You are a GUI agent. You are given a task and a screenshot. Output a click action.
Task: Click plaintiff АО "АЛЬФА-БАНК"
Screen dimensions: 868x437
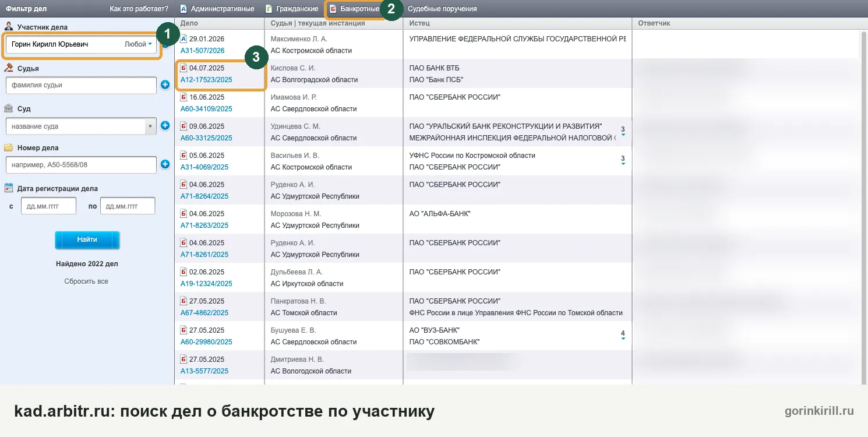pyautogui.click(x=440, y=214)
